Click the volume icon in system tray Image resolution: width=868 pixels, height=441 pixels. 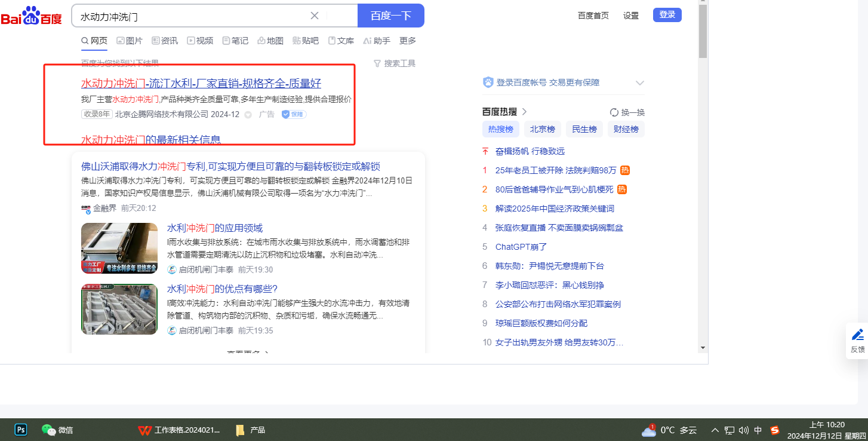(x=743, y=430)
